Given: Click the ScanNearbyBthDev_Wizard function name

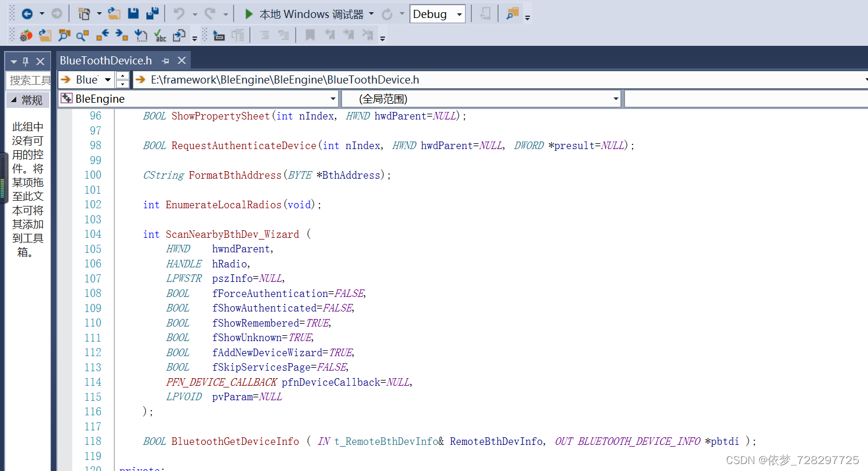Looking at the screenshot, I should tap(233, 234).
